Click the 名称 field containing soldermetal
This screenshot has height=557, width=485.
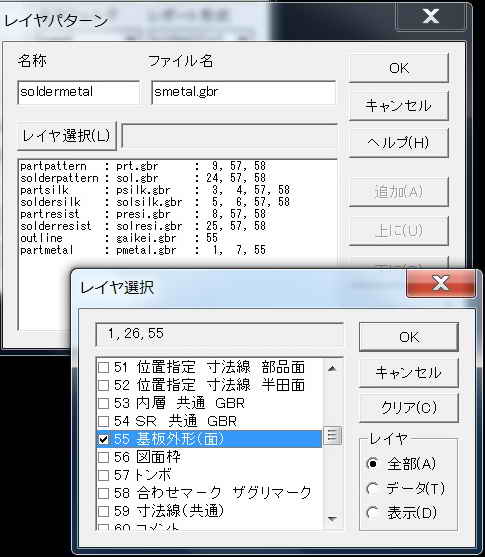[79, 92]
